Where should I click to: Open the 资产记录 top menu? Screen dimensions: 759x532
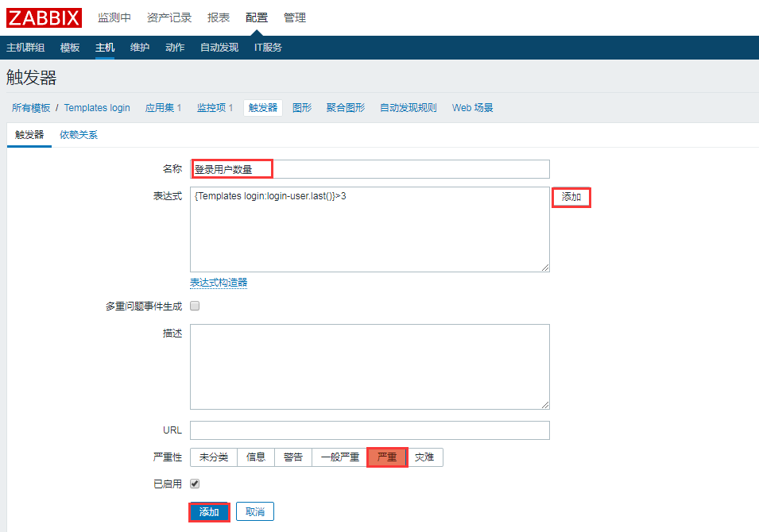click(x=169, y=18)
